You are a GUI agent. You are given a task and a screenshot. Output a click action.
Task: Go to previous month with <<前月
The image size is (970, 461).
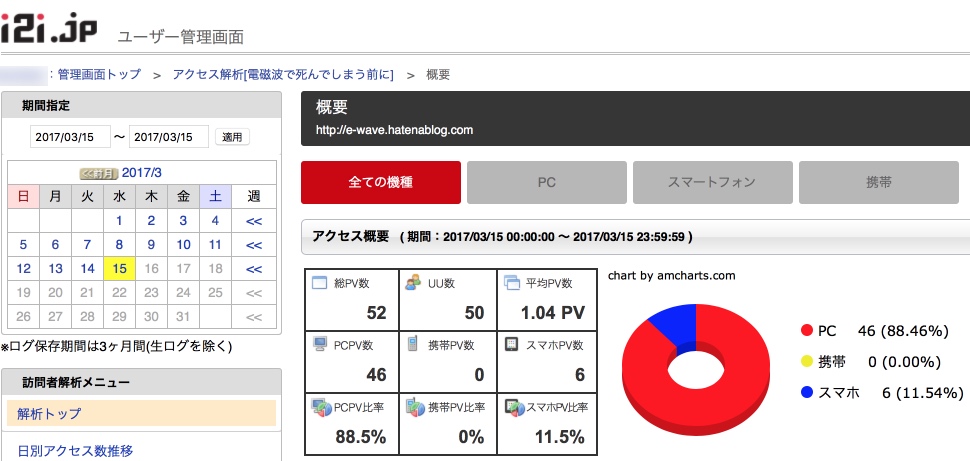tap(98, 173)
